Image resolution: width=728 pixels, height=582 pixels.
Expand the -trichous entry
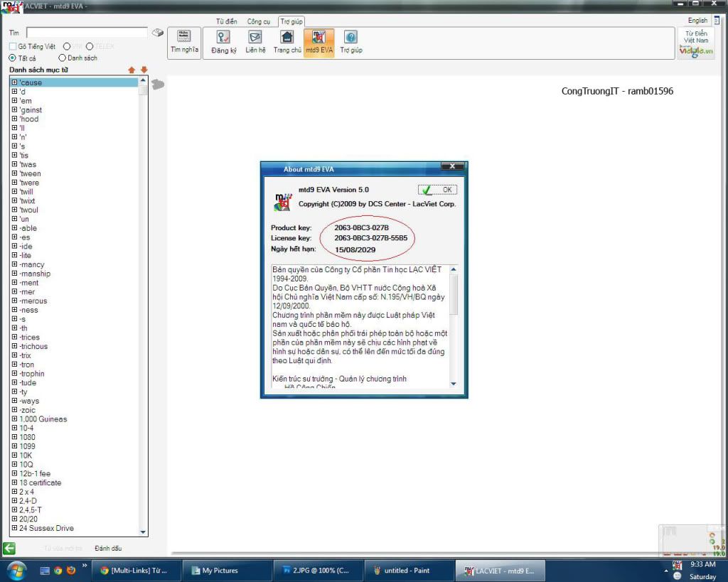[x=14, y=346]
